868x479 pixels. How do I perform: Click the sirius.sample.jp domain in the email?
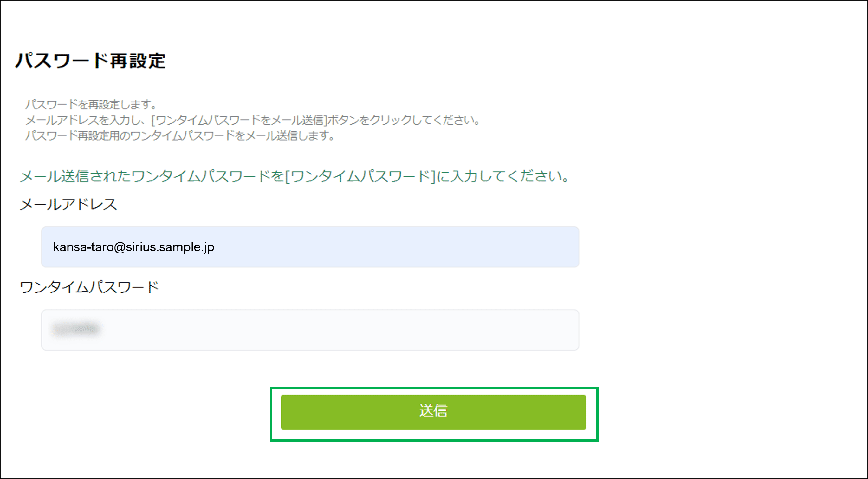tap(170, 247)
